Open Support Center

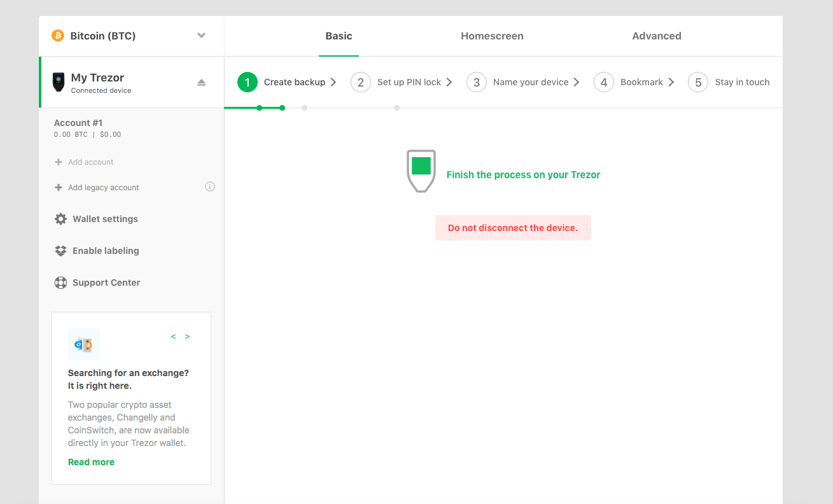pyautogui.click(x=106, y=283)
